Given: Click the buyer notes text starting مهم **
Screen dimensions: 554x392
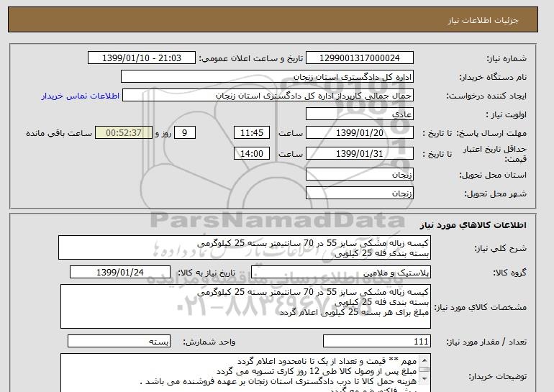Looking at the screenshot, I should point(327,361).
